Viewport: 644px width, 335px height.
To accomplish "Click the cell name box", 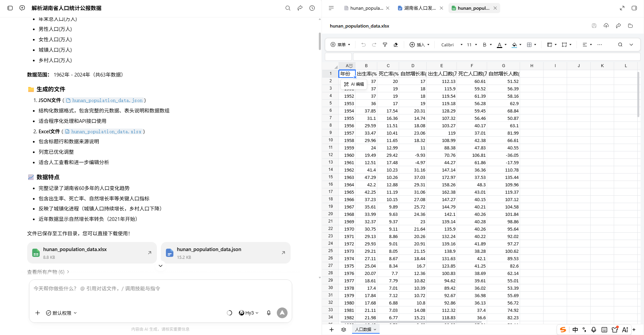I will coord(338,57).
